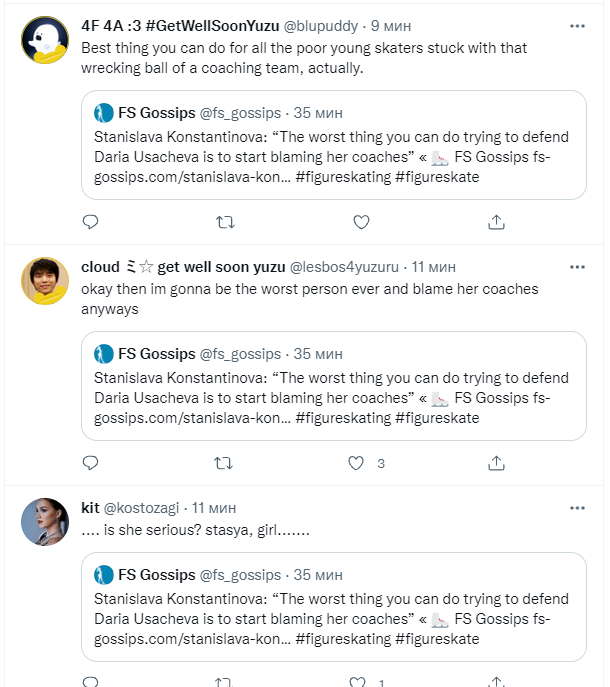Screen dimensions: 610x687
Task: Retweet lesbos4yuzuru's tweet
Action: pyautogui.click(x=225, y=463)
